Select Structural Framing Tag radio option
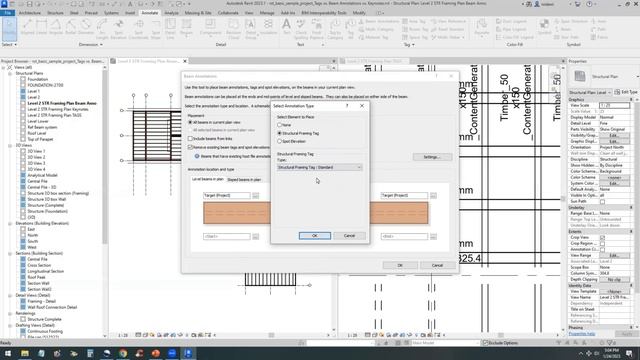640x360 pixels. click(280, 133)
